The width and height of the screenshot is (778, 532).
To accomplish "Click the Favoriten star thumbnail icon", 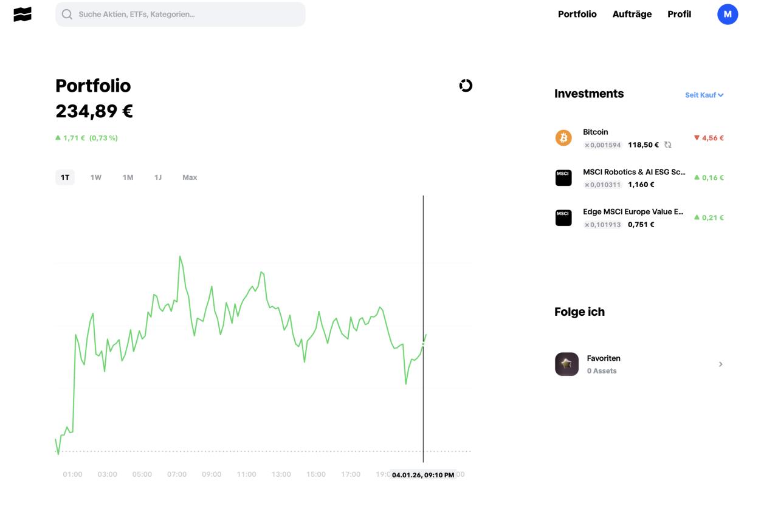I will pyautogui.click(x=566, y=364).
